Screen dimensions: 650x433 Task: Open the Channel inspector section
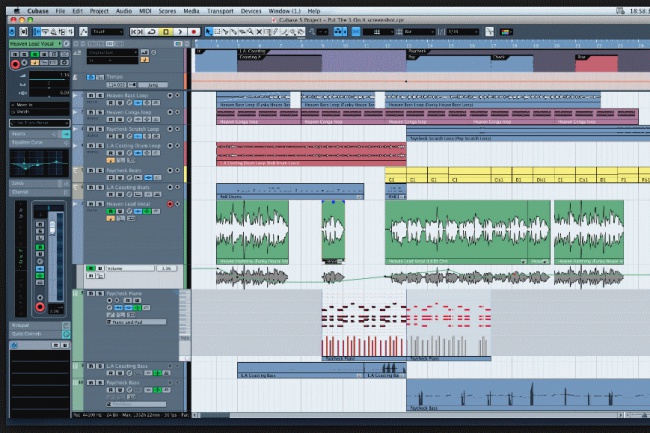point(39,192)
